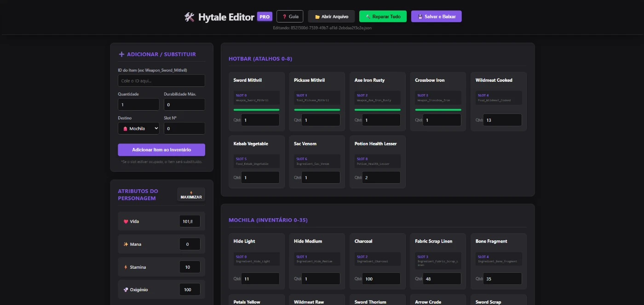644x305 pixels.
Task: Click the bubbles icon beside Oxigênio
Action: tap(126, 290)
